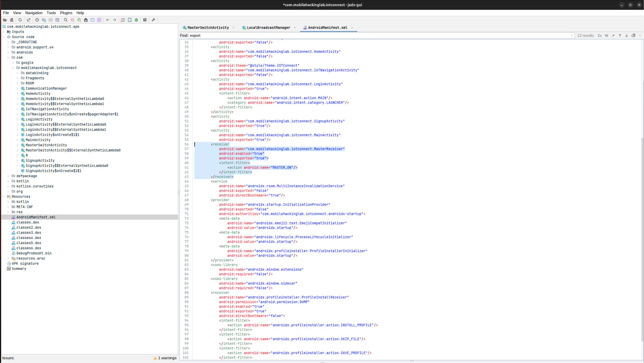
Task: Open the Navigation menu
Action: [34, 13]
